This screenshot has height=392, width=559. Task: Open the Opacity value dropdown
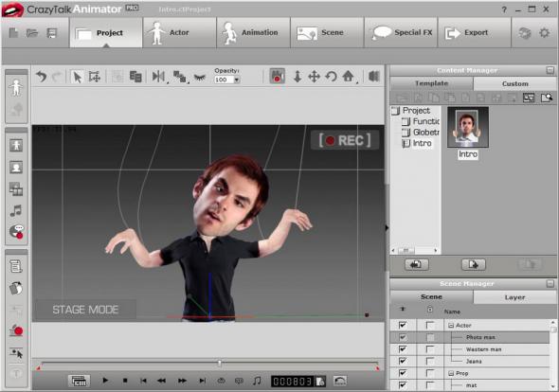(237, 80)
